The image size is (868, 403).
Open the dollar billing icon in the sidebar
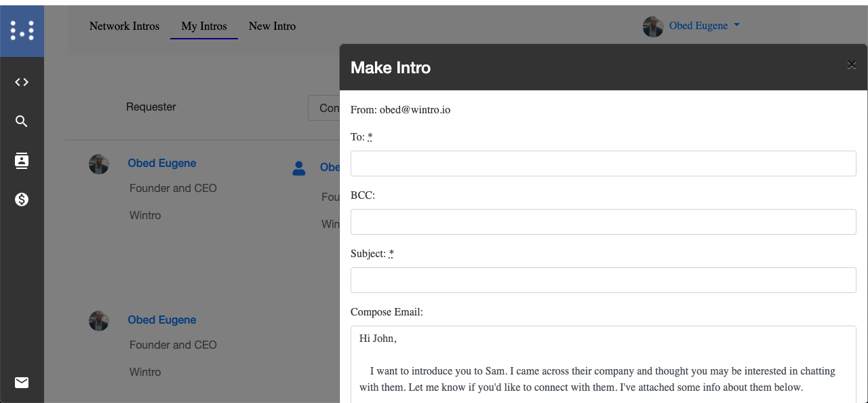pos(22,199)
